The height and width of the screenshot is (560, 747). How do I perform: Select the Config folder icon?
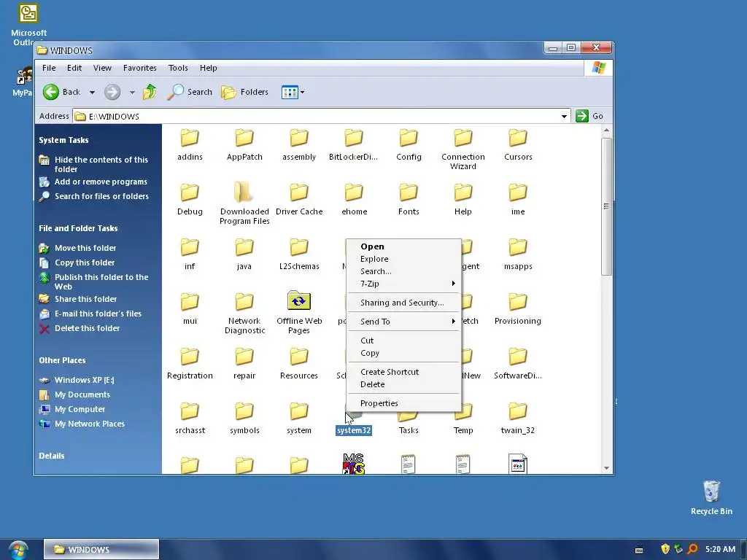pyautogui.click(x=409, y=138)
